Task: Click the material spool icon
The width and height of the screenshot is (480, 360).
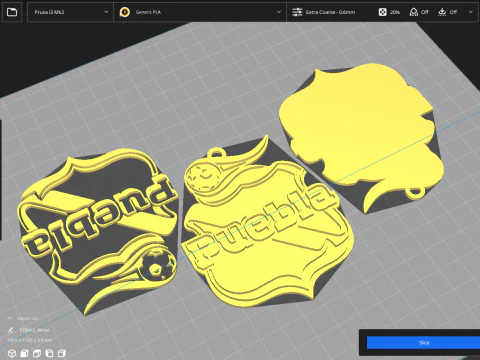Action: (125, 12)
